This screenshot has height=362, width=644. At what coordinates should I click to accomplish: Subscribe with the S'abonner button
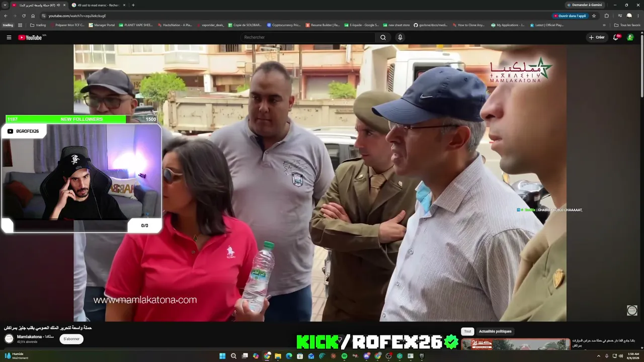71,339
